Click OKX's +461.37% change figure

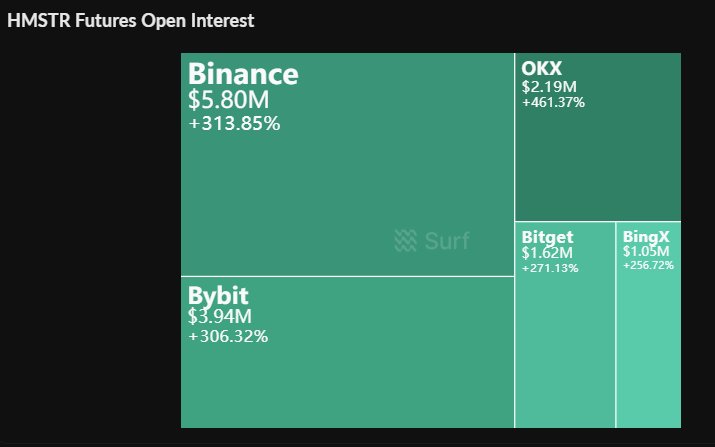click(553, 102)
